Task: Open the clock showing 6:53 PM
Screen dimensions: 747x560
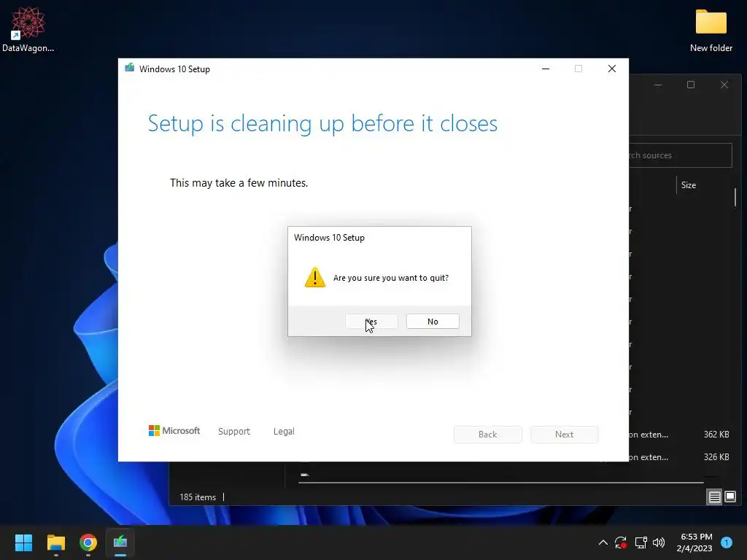Action: (694, 542)
